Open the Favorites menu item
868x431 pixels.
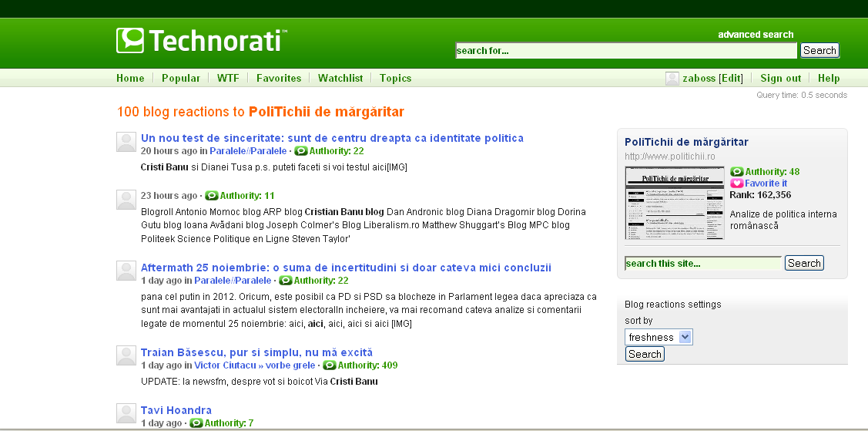click(279, 78)
